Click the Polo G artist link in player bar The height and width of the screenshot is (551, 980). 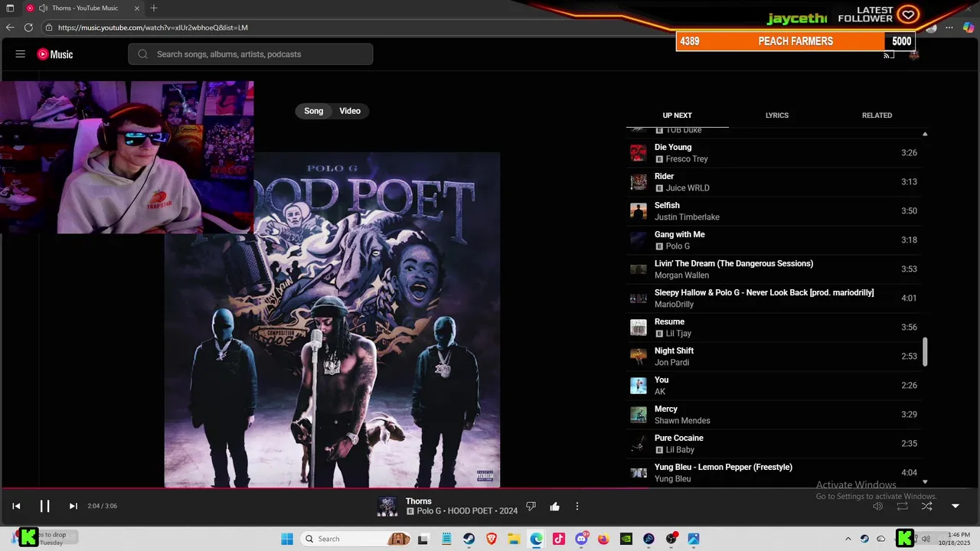coord(430,511)
